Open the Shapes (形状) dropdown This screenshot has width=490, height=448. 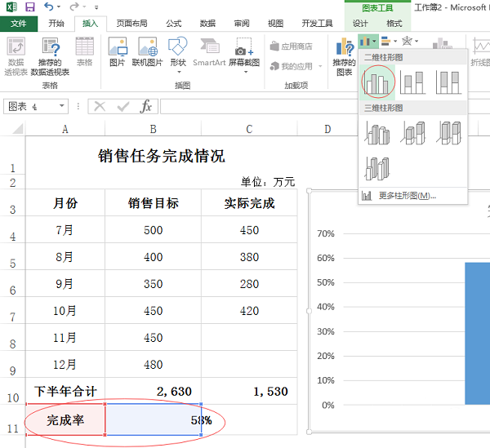tap(178, 55)
